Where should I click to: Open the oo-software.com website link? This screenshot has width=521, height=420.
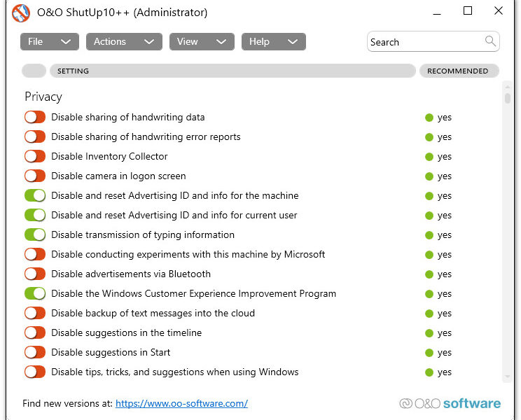[181, 403]
